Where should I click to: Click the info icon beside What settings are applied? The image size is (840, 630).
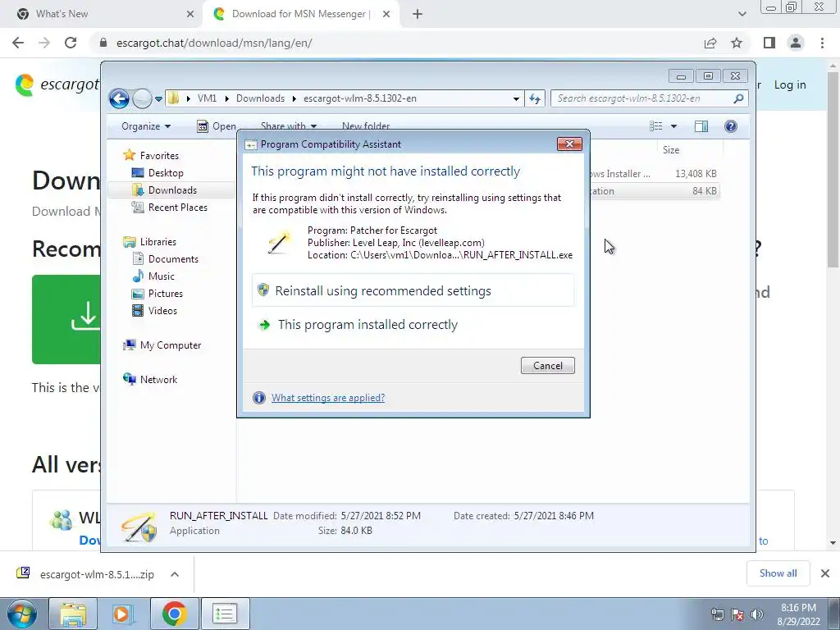(258, 398)
